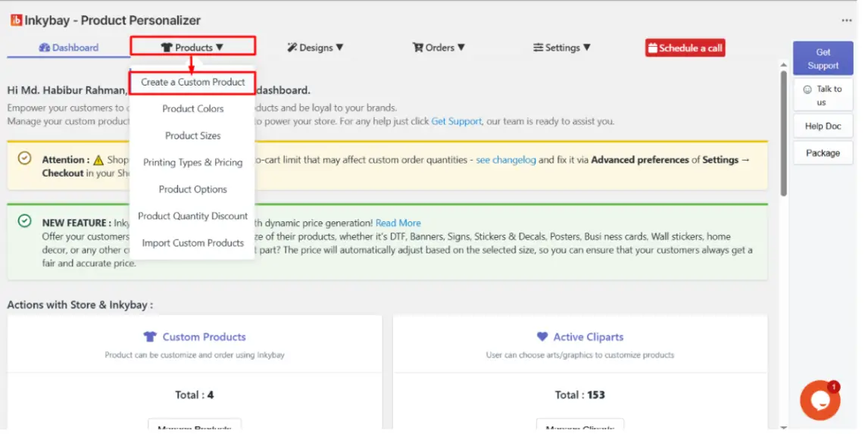Open the Active Cliparts heading link
868x434 pixels.
[x=588, y=336]
